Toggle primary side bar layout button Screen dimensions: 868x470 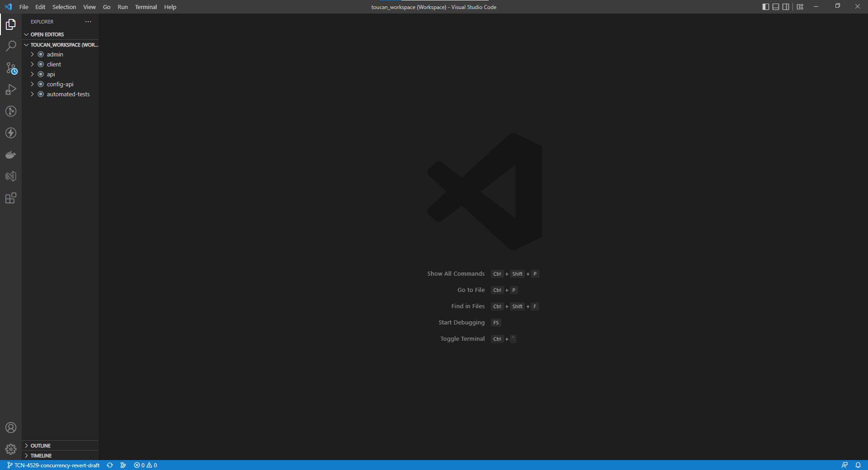[x=765, y=7]
